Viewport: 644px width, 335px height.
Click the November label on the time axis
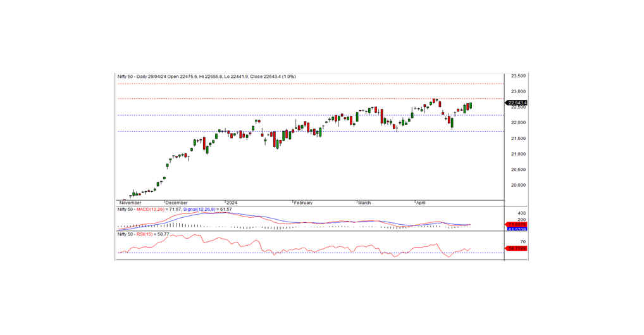(x=130, y=203)
